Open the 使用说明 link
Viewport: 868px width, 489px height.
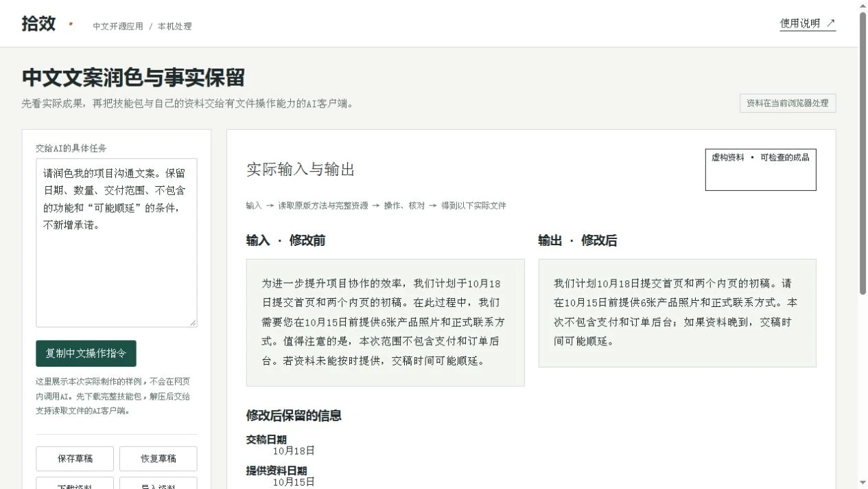click(808, 23)
